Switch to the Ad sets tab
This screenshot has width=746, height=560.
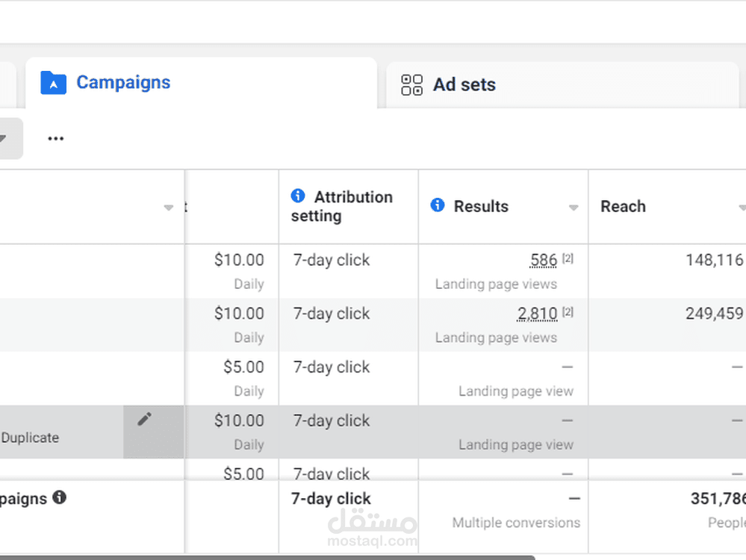pyautogui.click(x=464, y=84)
